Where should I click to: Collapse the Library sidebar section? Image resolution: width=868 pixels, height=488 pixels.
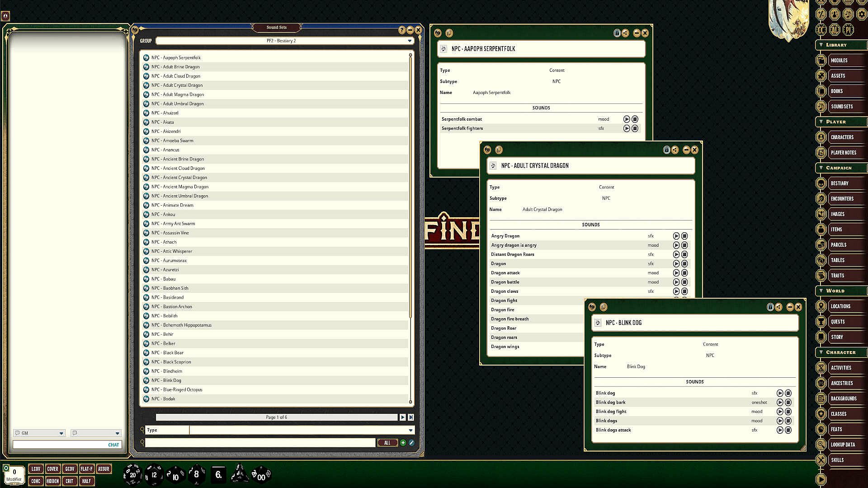coord(821,45)
